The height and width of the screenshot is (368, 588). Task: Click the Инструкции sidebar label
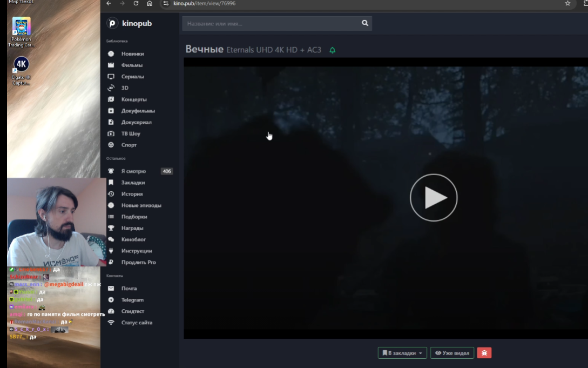(x=137, y=251)
